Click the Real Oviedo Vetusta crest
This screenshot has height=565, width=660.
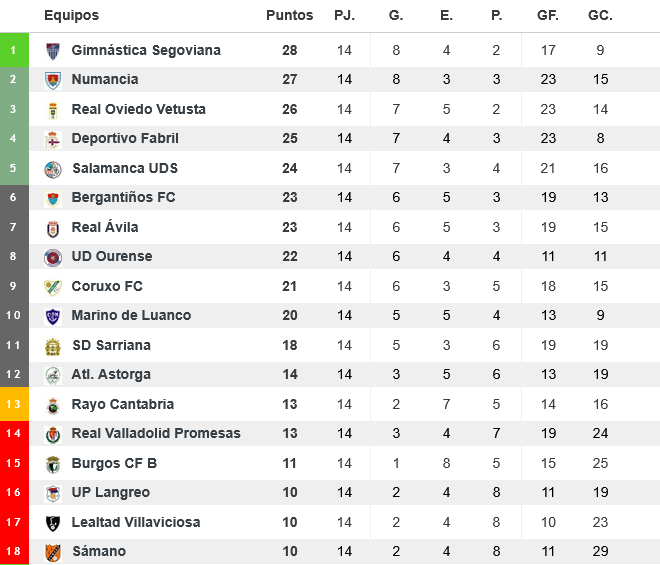click(x=53, y=109)
